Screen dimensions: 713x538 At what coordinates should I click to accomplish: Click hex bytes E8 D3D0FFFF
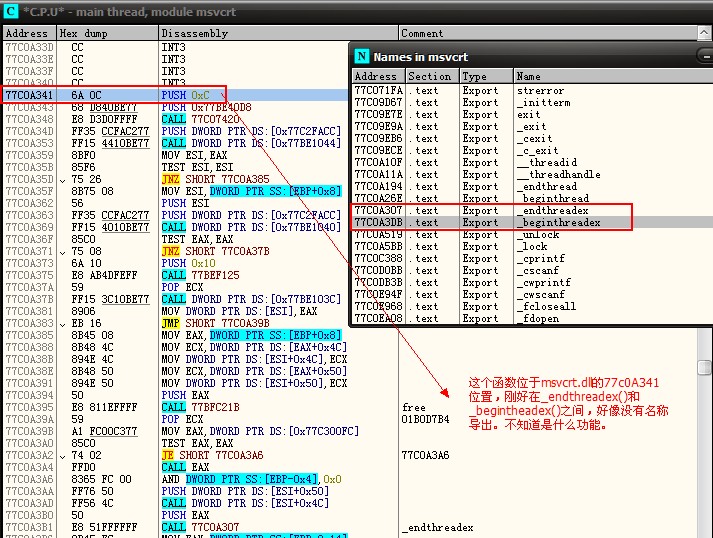104,119
